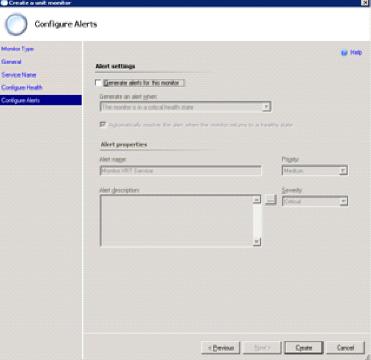
Task: Click the title bar window icon
Action: pos(4,3)
